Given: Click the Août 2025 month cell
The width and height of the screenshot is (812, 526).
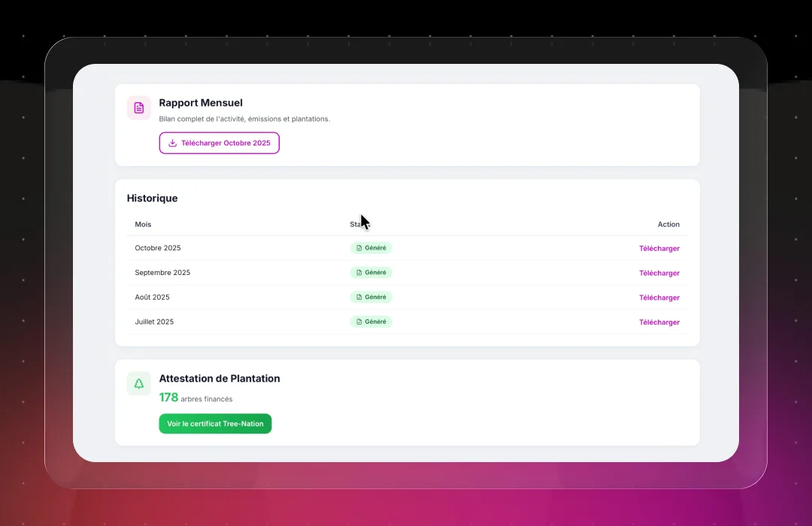Looking at the screenshot, I should click(x=152, y=297).
